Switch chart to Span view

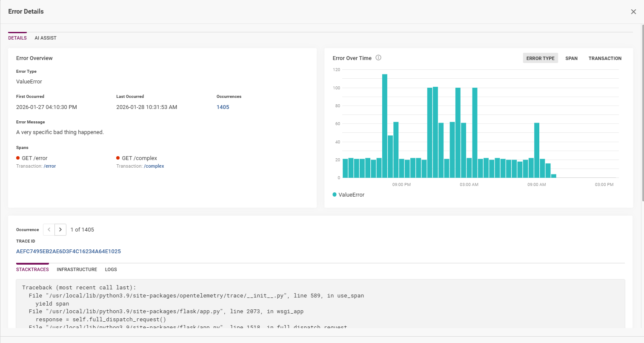(x=571, y=58)
